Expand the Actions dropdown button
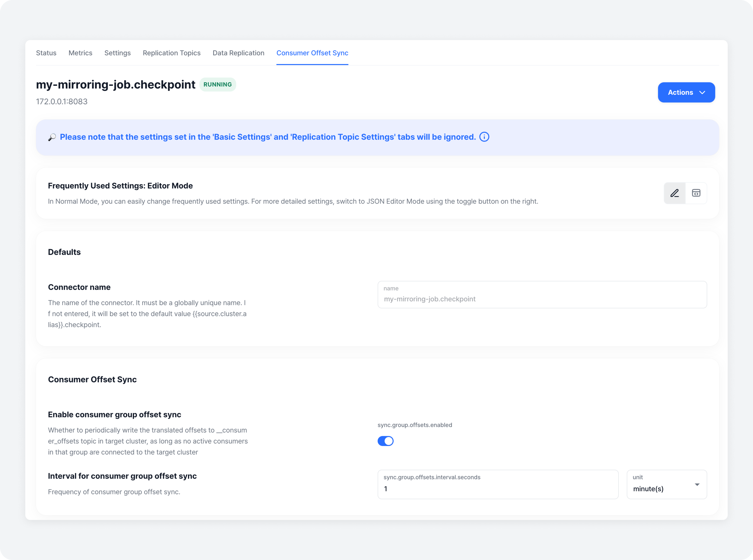Image resolution: width=753 pixels, height=560 pixels. click(686, 92)
